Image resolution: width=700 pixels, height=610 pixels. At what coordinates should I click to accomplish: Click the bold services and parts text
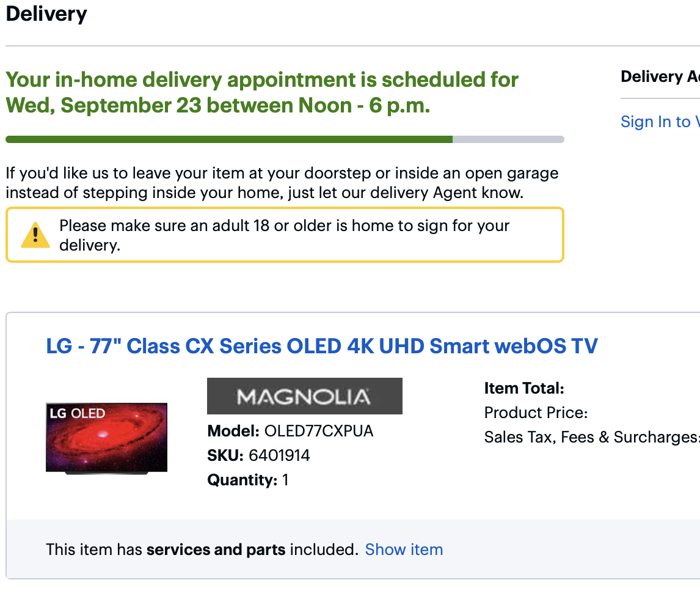pyautogui.click(x=216, y=549)
